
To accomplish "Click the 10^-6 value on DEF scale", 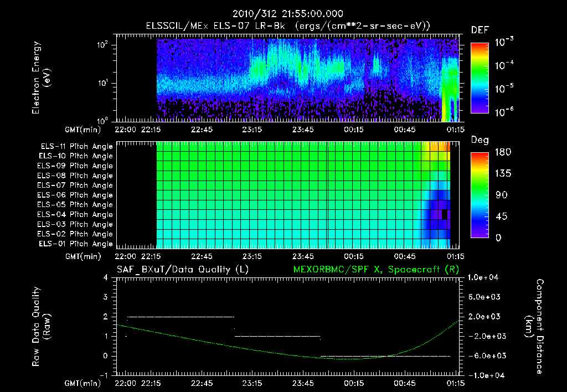I will tap(504, 112).
